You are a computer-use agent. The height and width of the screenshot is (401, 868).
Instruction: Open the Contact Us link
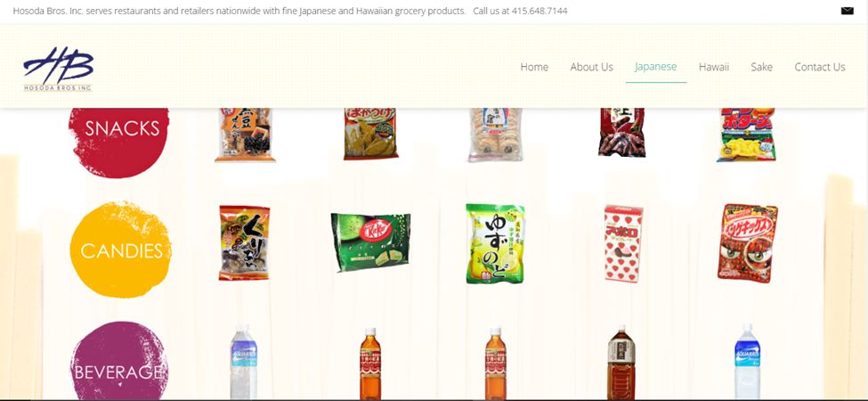[819, 67]
